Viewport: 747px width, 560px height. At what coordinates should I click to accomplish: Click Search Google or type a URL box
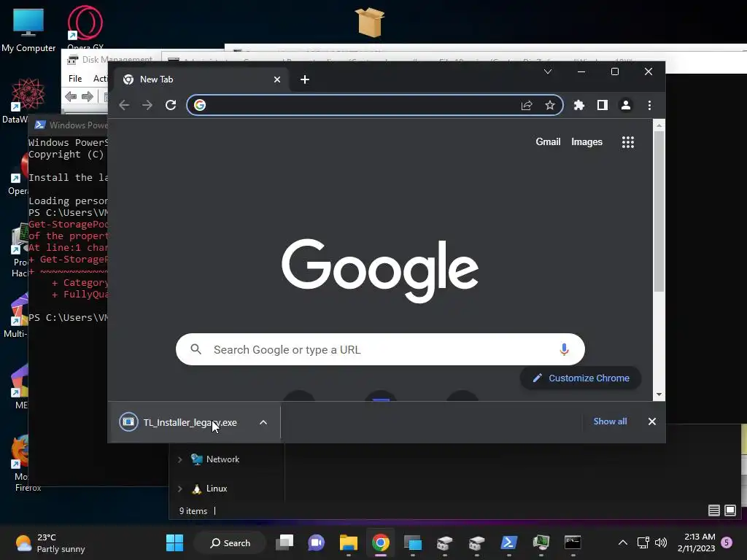pyautogui.click(x=380, y=349)
